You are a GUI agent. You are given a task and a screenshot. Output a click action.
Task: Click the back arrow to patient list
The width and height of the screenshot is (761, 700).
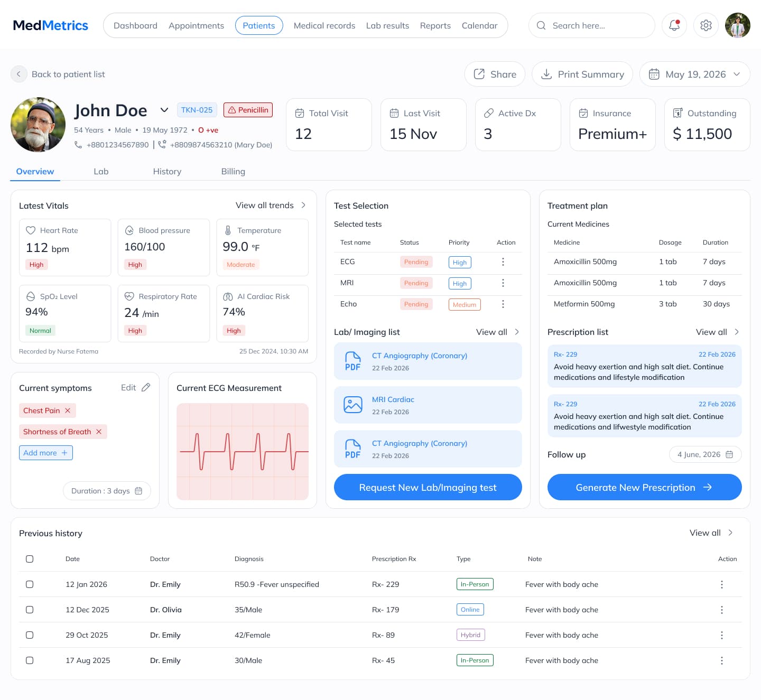(x=18, y=74)
